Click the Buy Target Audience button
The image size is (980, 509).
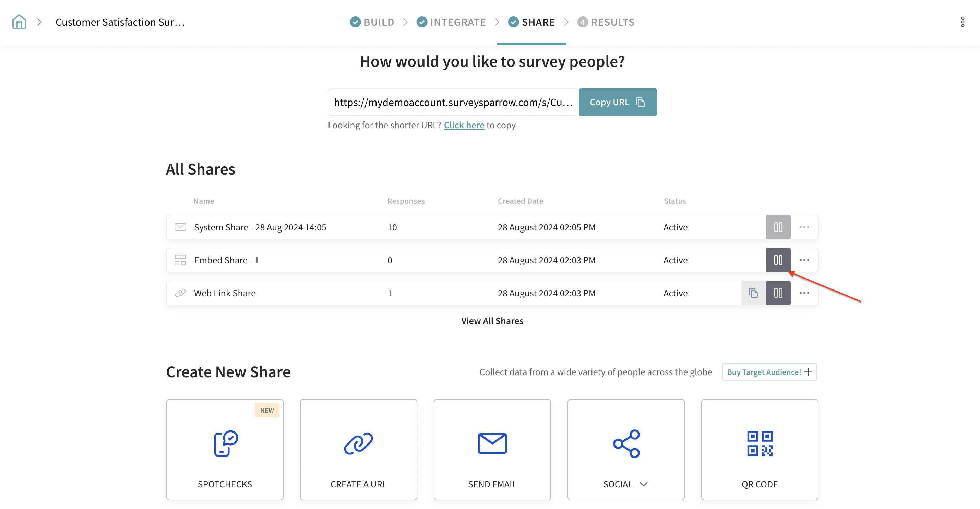[769, 372]
